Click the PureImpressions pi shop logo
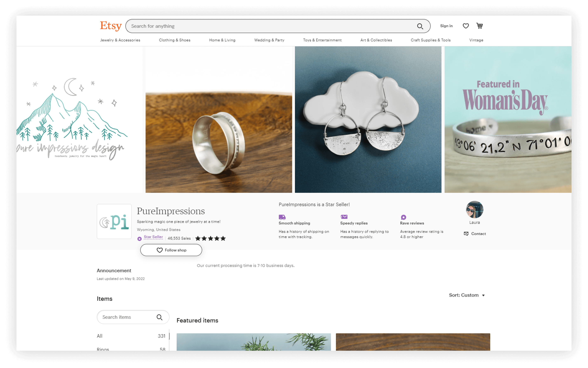Image resolution: width=588 pixels, height=368 pixels. 114,221
